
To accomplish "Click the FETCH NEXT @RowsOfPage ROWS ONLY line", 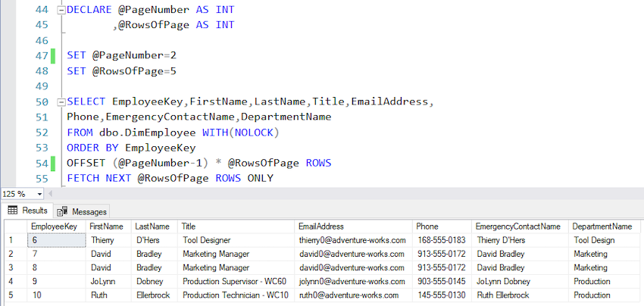I will (x=170, y=179).
